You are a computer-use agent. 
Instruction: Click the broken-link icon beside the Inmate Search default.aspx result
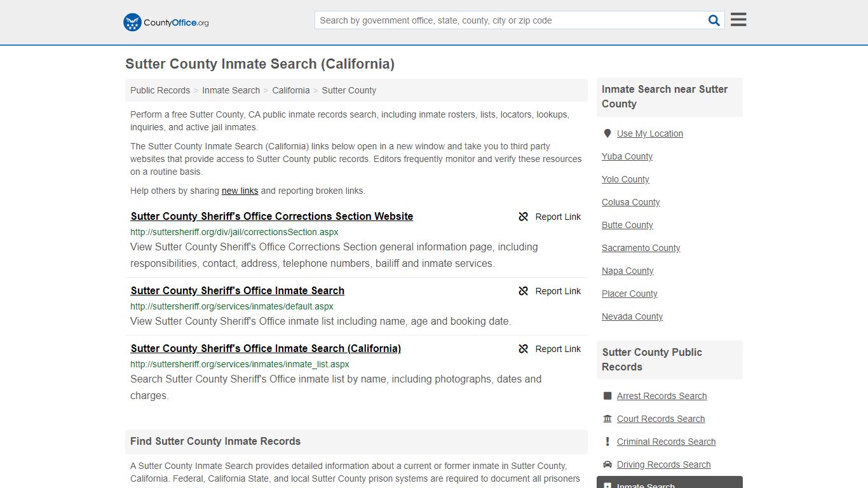[524, 291]
